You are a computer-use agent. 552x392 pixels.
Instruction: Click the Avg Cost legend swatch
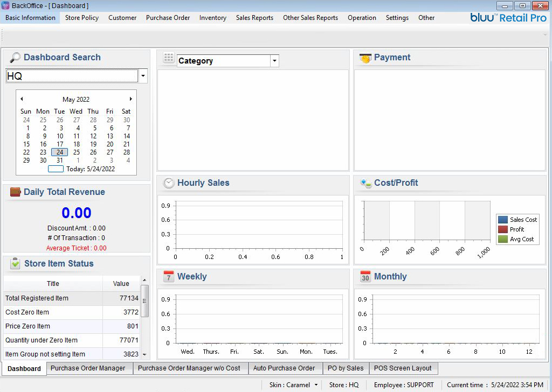click(503, 239)
